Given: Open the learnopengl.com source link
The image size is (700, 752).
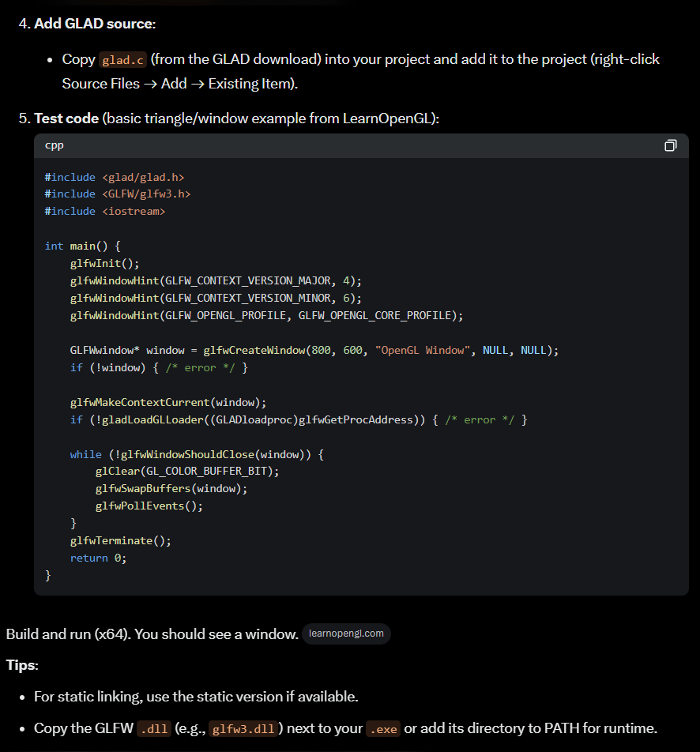Looking at the screenshot, I should pos(346,634).
